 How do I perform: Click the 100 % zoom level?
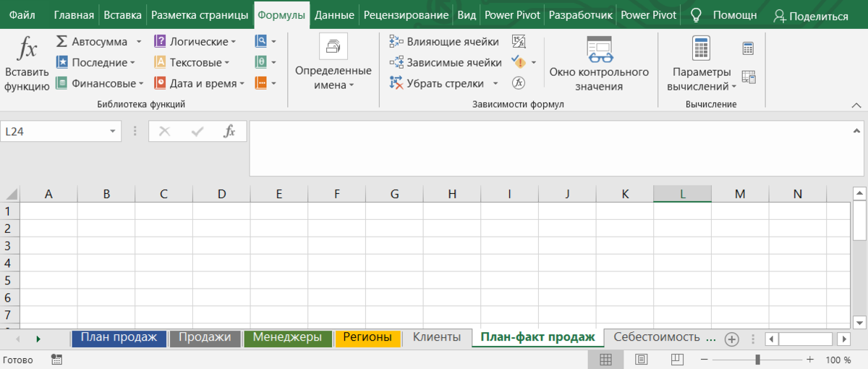click(x=838, y=360)
